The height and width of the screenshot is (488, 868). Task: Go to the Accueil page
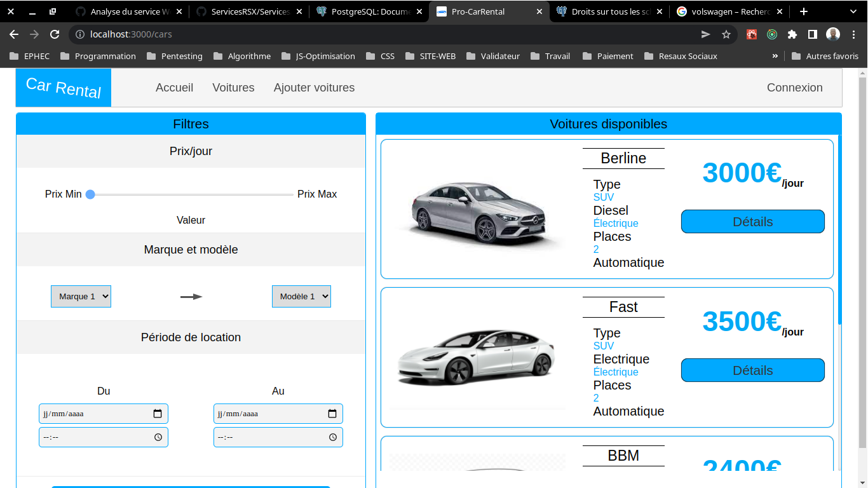point(174,88)
